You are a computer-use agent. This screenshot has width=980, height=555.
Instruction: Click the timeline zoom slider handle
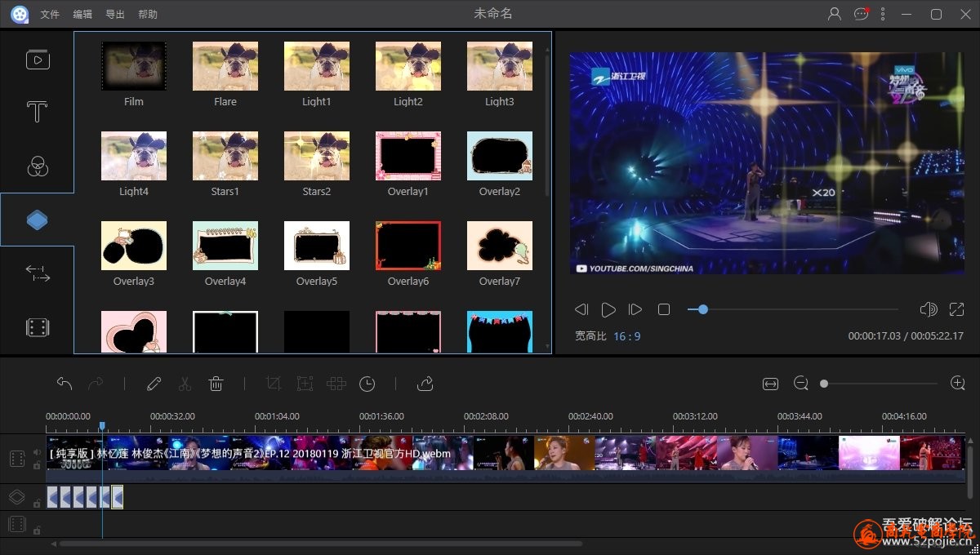pos(824,384)
